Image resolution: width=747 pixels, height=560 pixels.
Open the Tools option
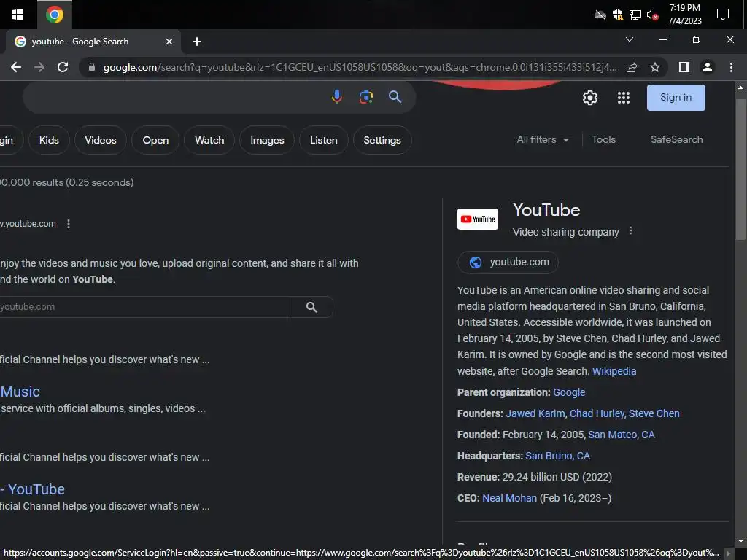[603, 139]
